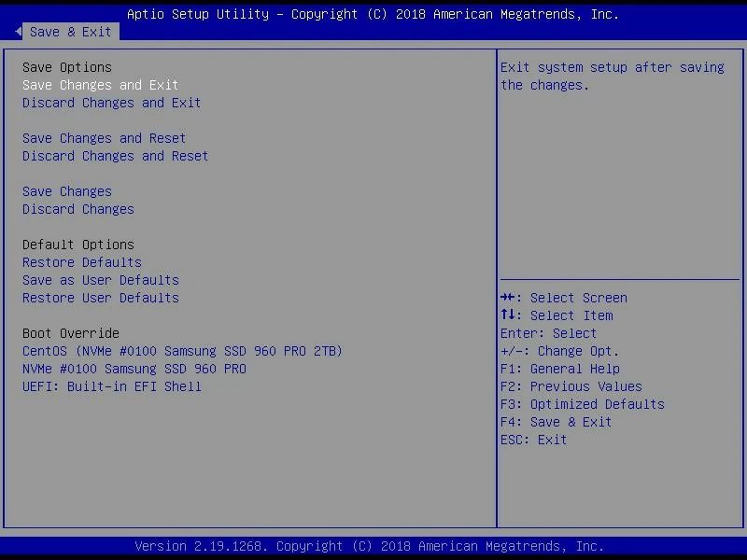
Task: Click the left-right arrows icon for Select Screen
Action: 508,298
